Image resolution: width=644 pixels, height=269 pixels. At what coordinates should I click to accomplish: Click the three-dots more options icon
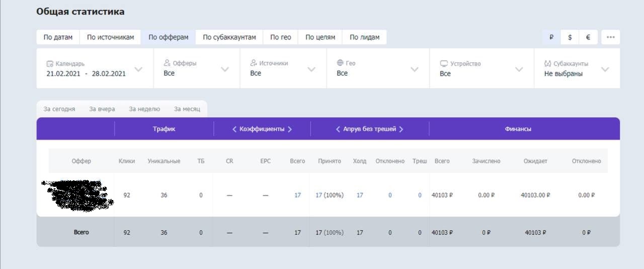pyautogui.click(x=610, y=37)
